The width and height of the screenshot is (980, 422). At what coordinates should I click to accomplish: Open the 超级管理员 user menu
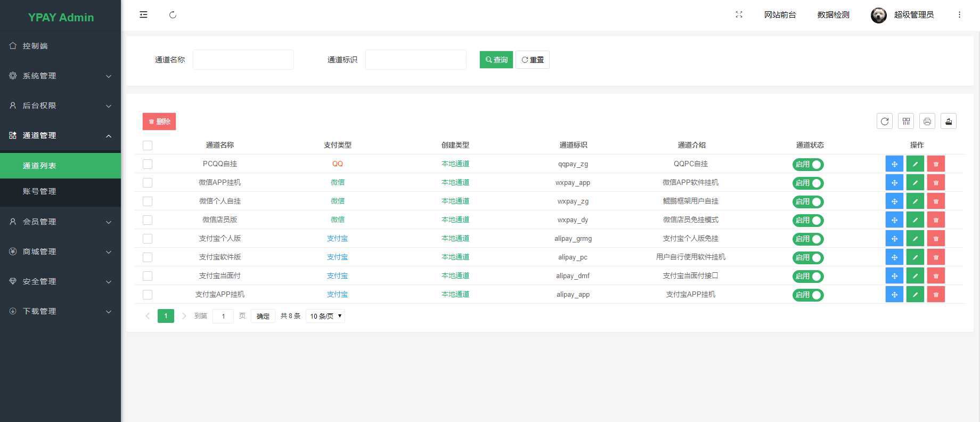913,15
